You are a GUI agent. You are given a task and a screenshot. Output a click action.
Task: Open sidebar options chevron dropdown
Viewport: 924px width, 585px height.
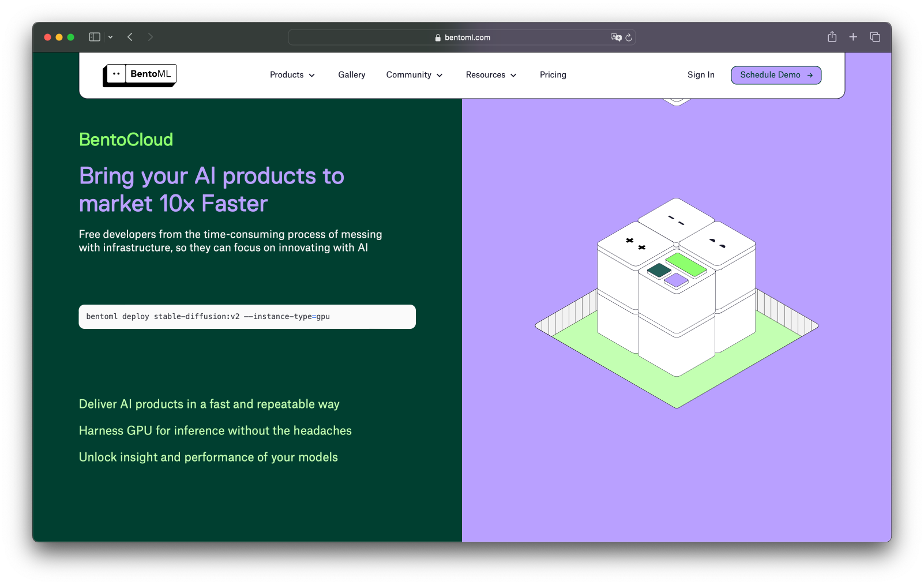(x=110, y=37)
